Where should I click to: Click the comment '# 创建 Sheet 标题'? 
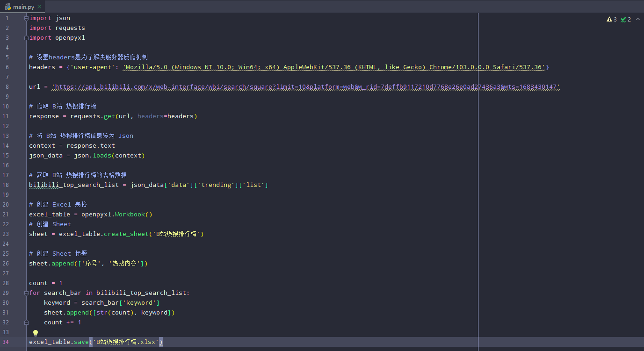click(x=58, y=254)
